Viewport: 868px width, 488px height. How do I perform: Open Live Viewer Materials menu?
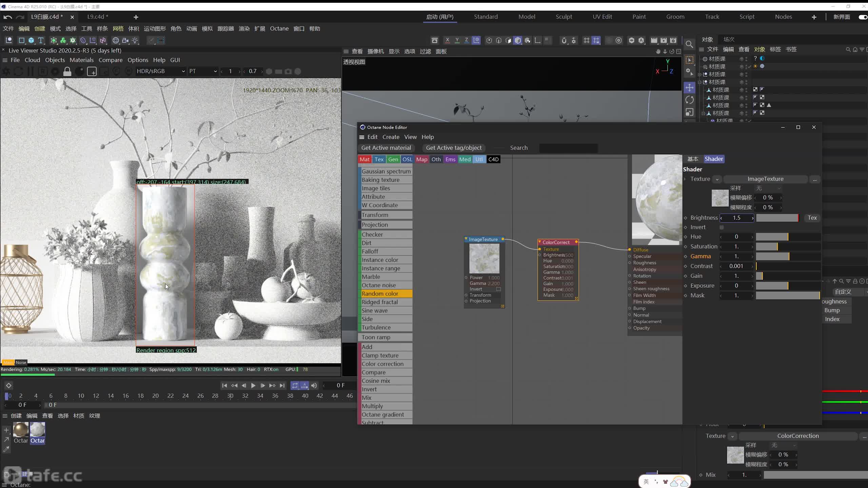pyautogui.click(x=81, y=60)
